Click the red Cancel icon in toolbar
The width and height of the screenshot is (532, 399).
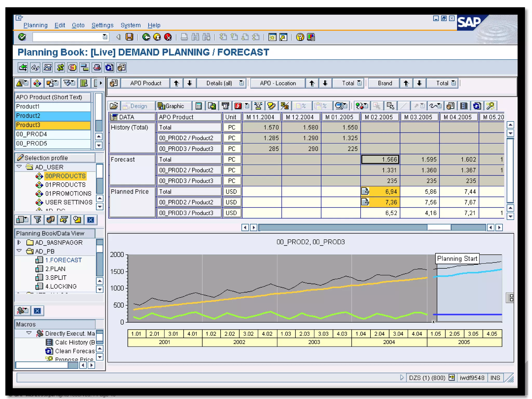tap(168, 37)
